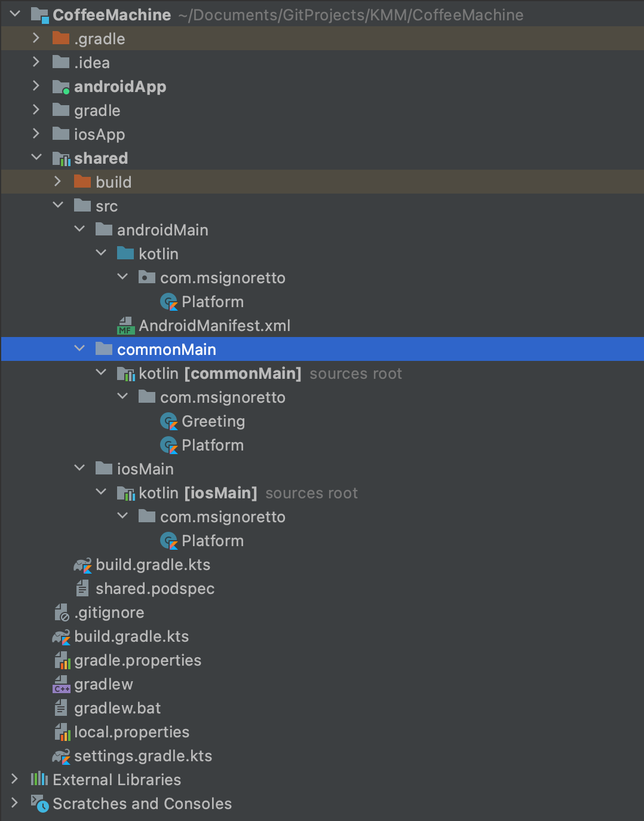Click the .gitignore file icon

(62, 613)
